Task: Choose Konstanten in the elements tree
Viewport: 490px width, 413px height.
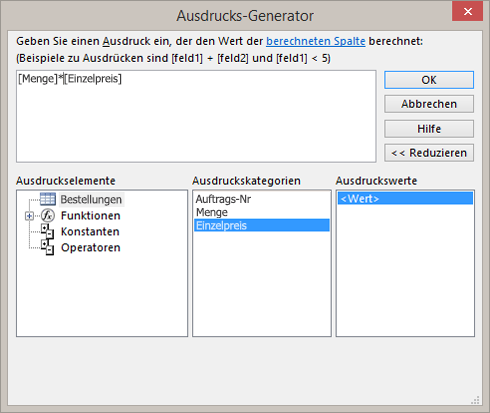Action: [x=90, y=232]
